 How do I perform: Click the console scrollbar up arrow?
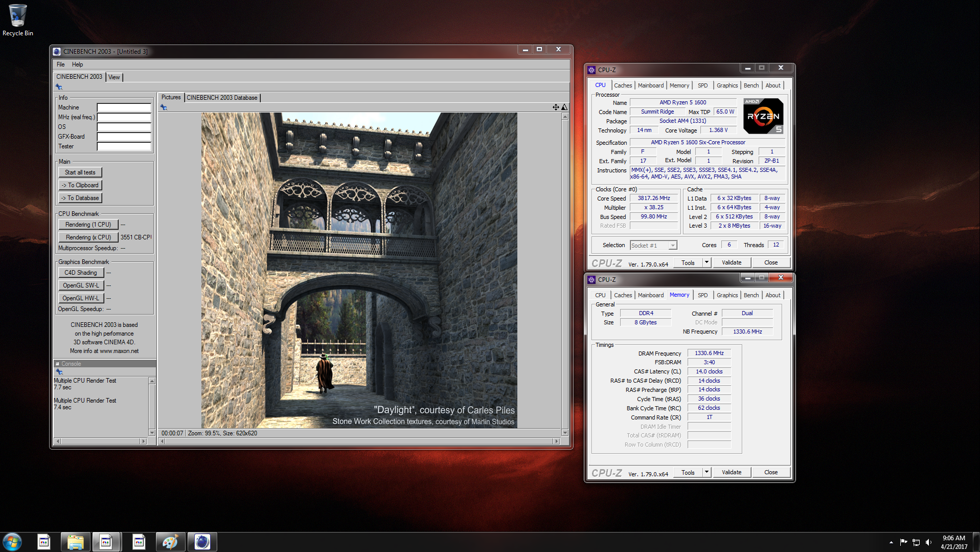[x=152, y=381]
